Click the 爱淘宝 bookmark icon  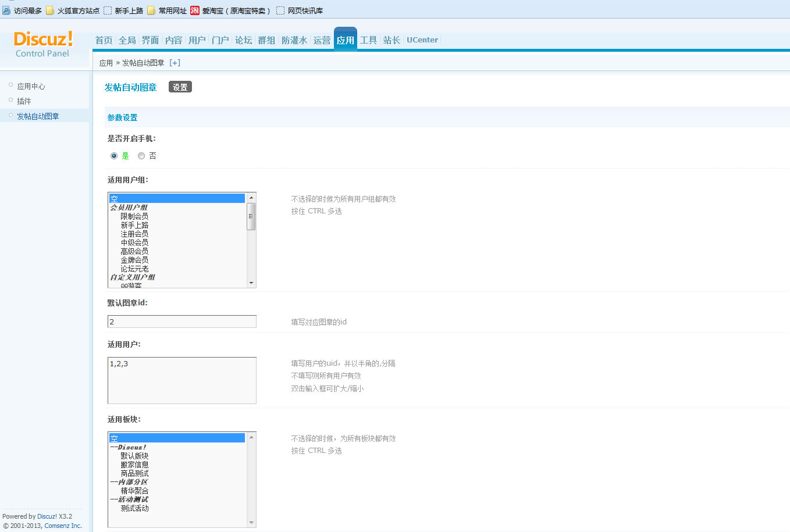point(195,10)
